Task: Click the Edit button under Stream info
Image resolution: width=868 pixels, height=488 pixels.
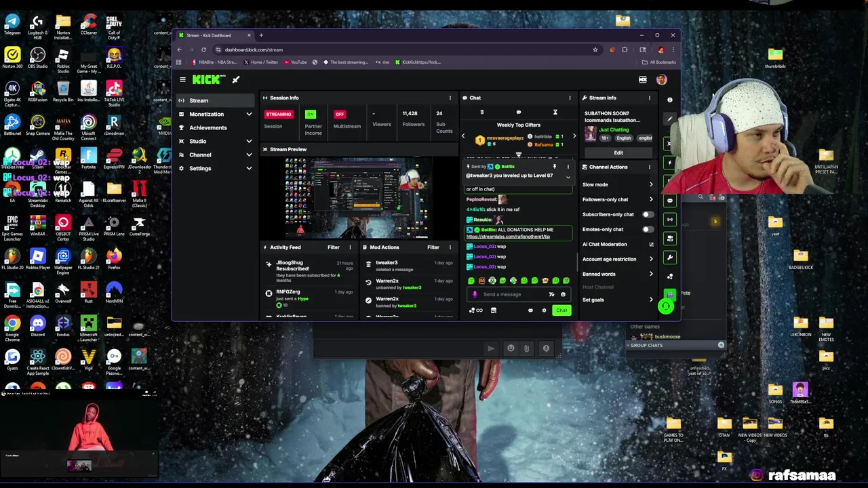Action: 618,153
